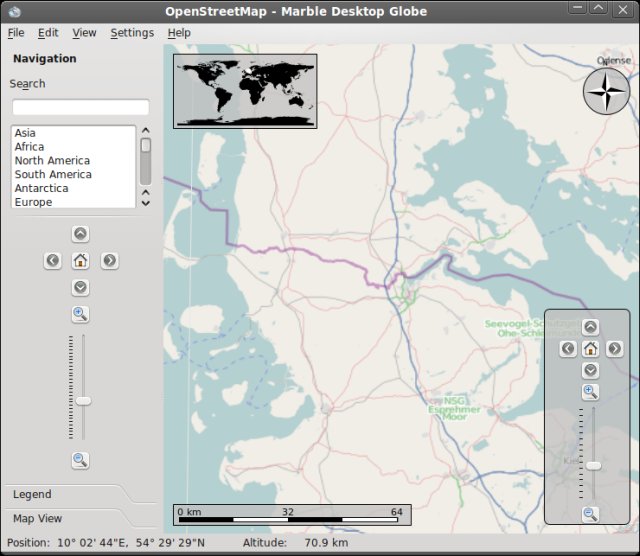Image resolution: width=640 pixels, height=556 pixels.
Task: Switch to the Map View tab
Action: pyautogui.click(x=38, y=518)
